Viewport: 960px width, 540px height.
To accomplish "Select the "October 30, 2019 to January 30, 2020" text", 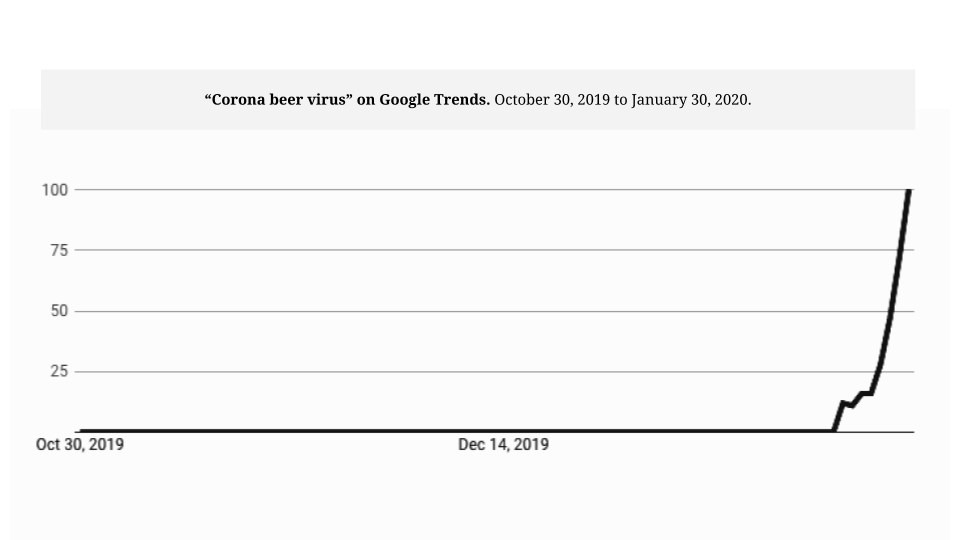I will coord(623,99).
